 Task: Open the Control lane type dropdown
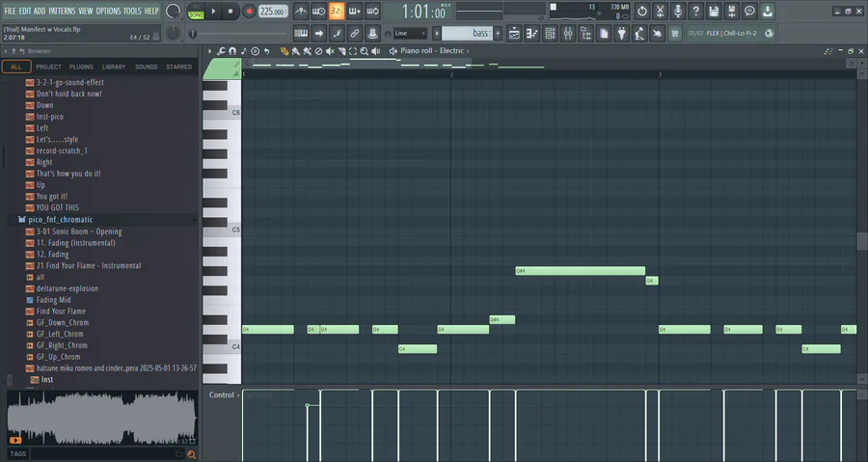224,395
